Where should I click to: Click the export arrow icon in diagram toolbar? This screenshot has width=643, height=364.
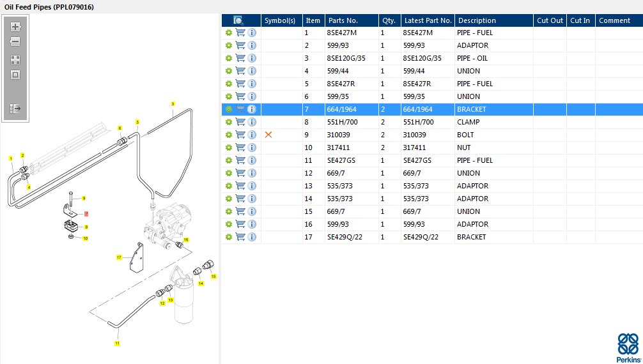click(15, 108)
